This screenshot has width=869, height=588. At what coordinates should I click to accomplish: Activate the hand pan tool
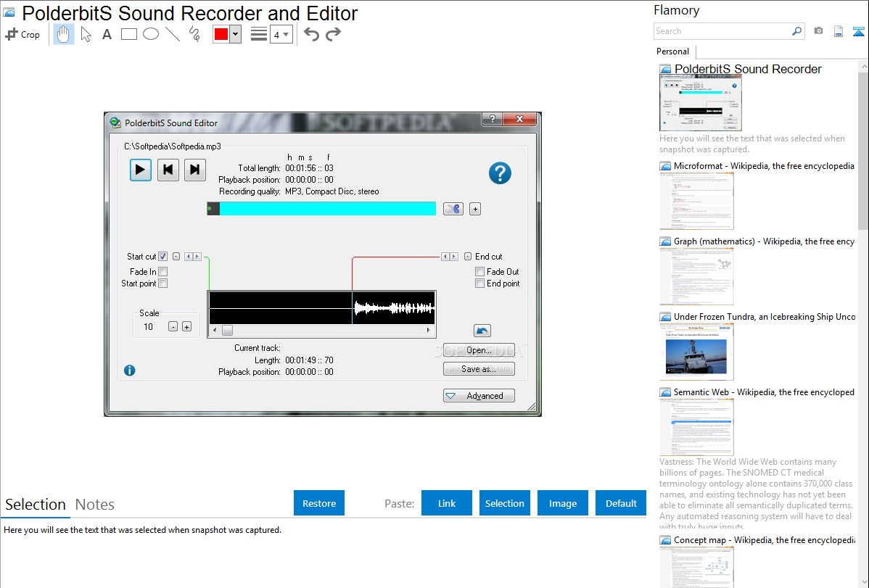tap(63, 34)
